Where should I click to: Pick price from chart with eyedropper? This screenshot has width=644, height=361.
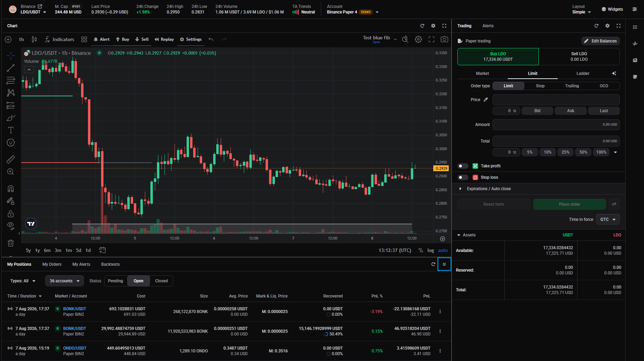[486, 100]
